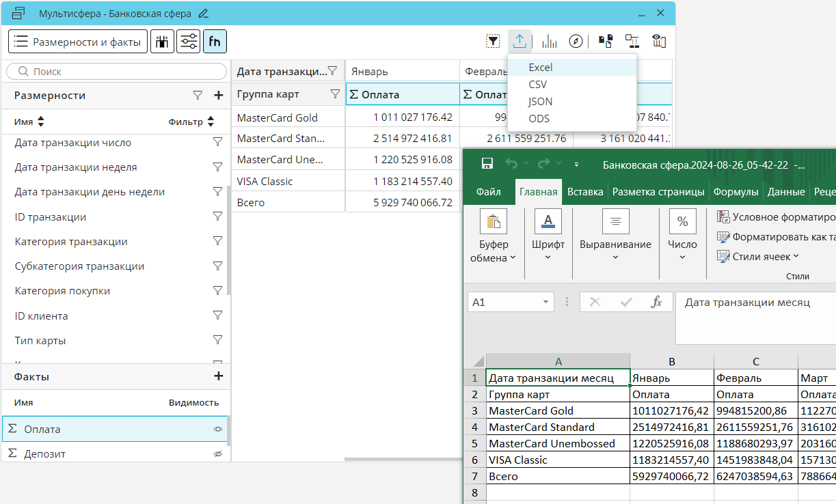Viewport: 836px width, 504px height.
Task: Toggle visibility eye for Оплата fact
Action: click(217, 430)
